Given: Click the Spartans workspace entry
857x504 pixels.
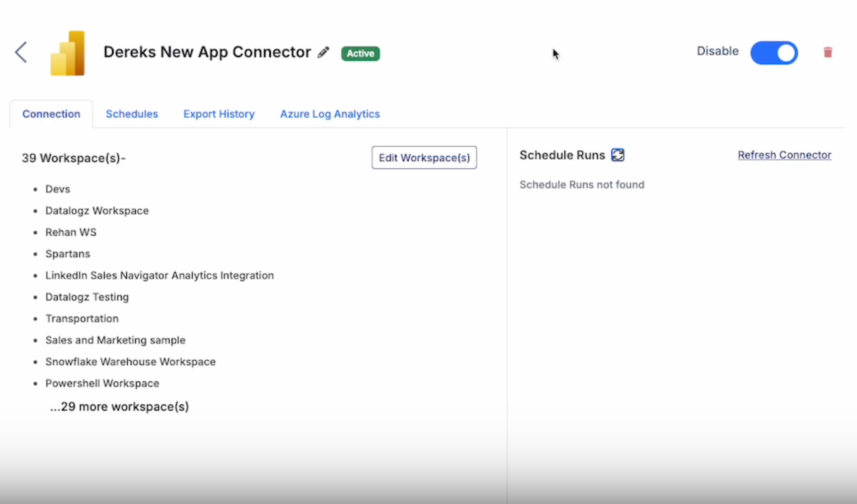Looking at the screenshot, I should tap(68, 254).
